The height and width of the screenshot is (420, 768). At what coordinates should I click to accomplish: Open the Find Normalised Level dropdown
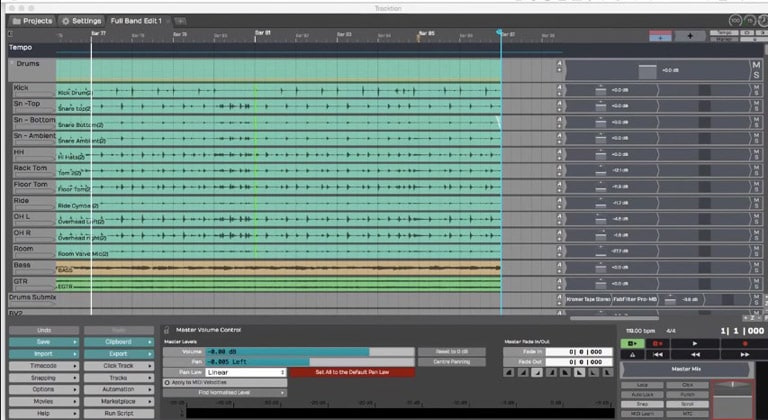coord(225,393)
